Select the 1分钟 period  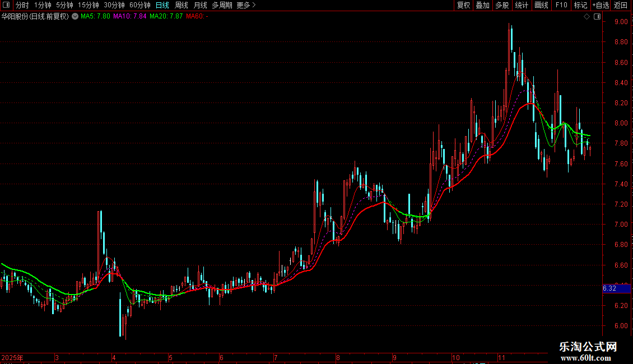click(x=43, y=5)
